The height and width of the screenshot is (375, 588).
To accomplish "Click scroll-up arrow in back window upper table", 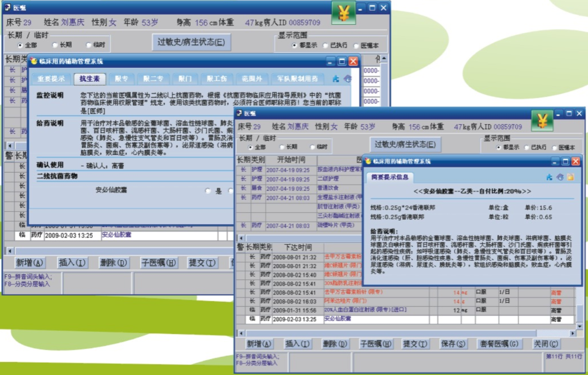I will [x=384, y=59].
